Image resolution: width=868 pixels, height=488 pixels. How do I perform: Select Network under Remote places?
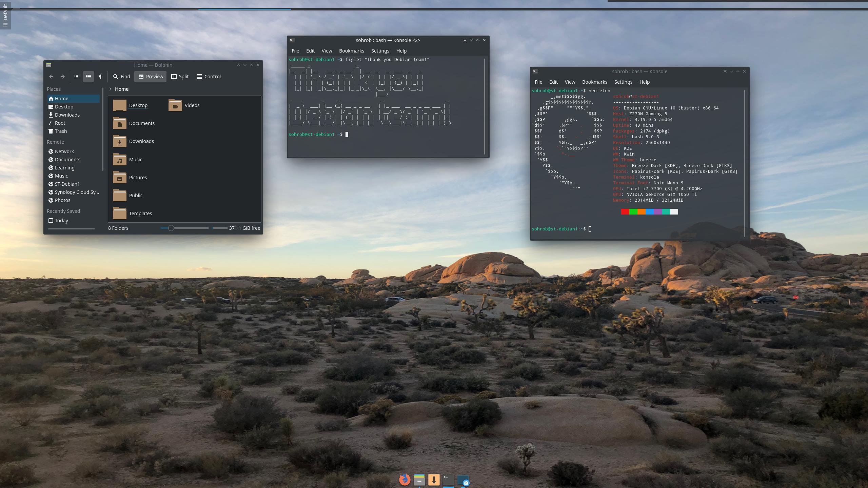pos(64,151)
